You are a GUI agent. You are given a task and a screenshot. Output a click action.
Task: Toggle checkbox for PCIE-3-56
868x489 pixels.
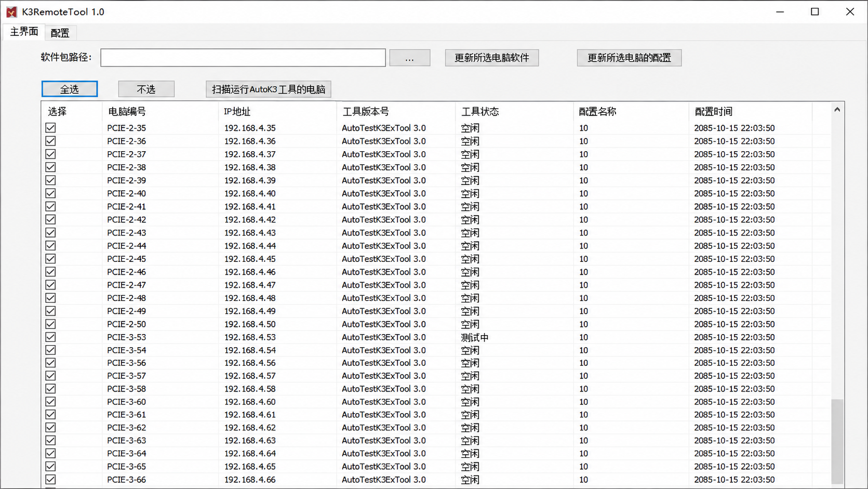click(50, 363)
